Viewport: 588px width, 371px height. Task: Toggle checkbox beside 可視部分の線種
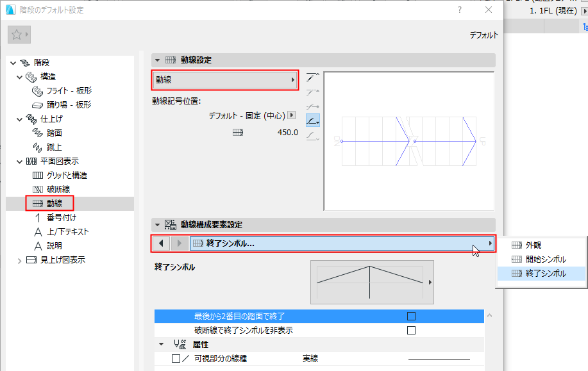pos(176,359)
